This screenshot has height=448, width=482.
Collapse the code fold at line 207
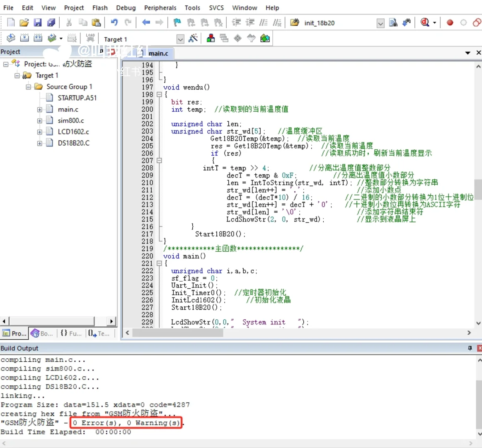pyautogui.click(x=159, y=161)
